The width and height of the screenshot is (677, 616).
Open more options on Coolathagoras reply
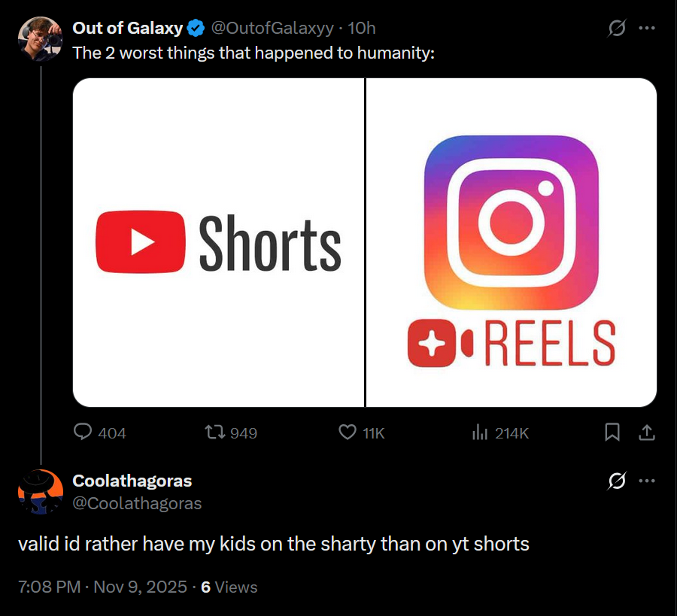[646, 481]
